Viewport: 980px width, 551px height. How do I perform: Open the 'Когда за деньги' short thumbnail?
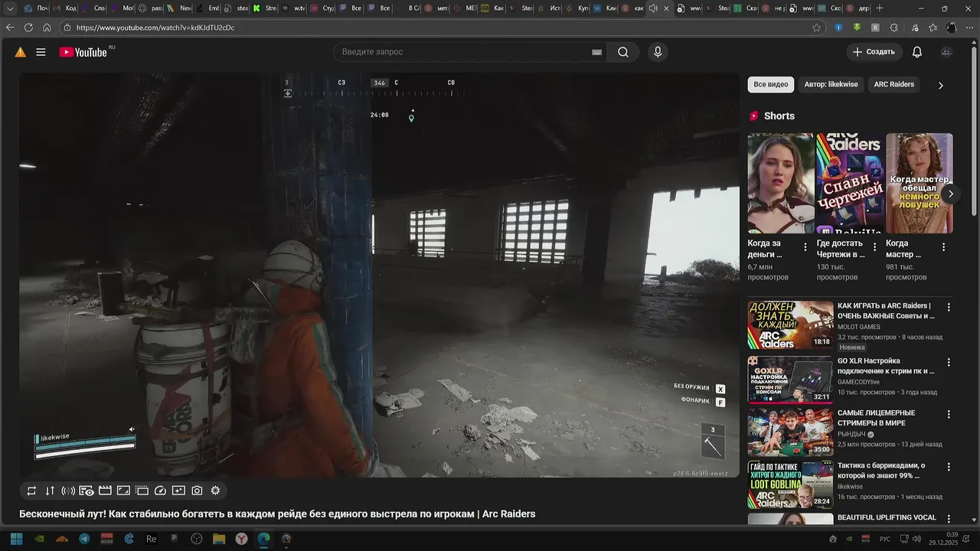(781, 184)
